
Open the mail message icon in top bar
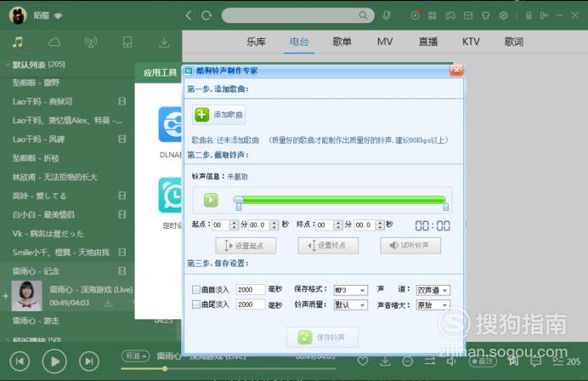468,15
